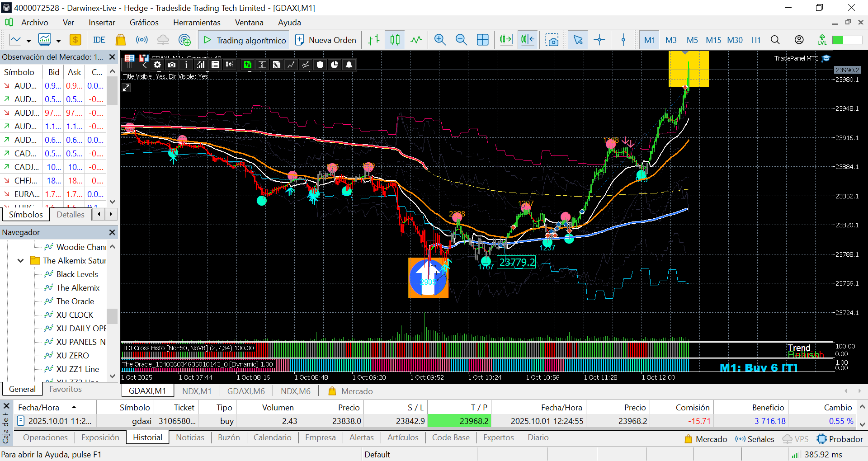Toggle Trading algorítmico on or off

coord(245,40)
